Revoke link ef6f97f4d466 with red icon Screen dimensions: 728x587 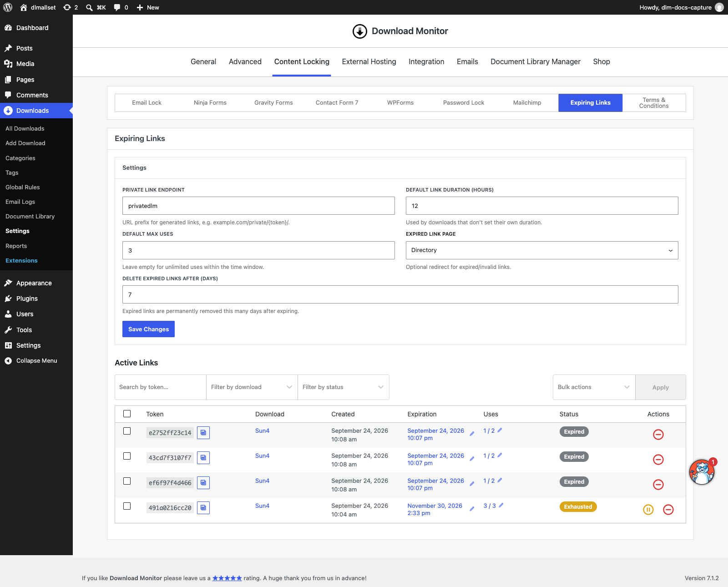tap(658, 485)
